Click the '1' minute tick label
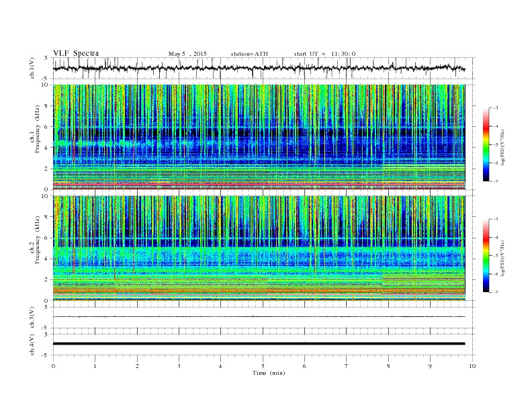Image resolution: width=532 pixels, height=411 pixels. [95, 366]
